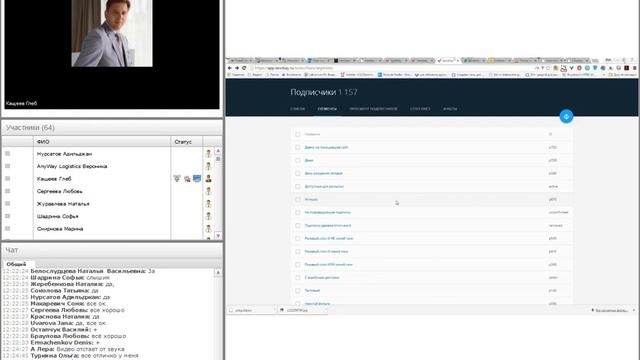Click person icon in Сергеева Любовь row

coord(209,191)
